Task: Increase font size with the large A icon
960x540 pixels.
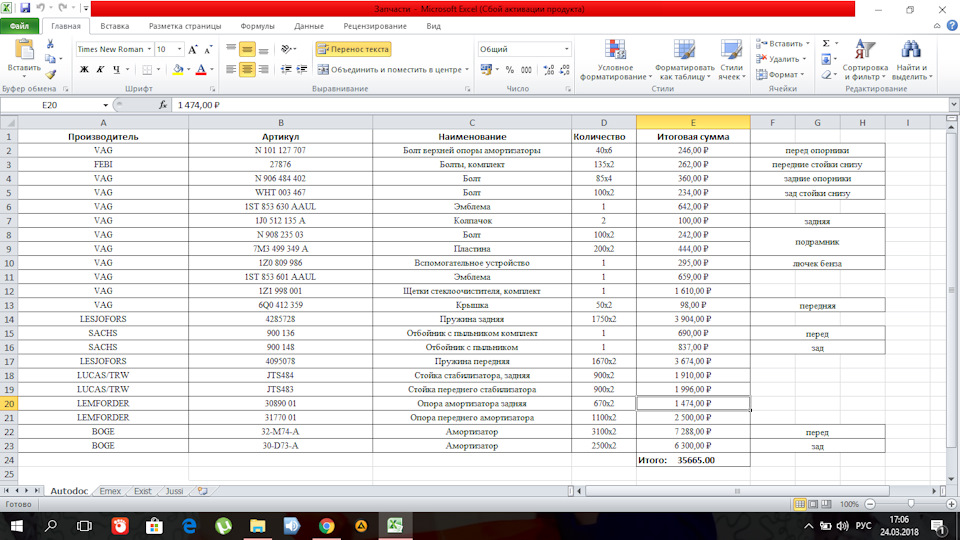Action: pyautogui.click(x=193, y=50)
